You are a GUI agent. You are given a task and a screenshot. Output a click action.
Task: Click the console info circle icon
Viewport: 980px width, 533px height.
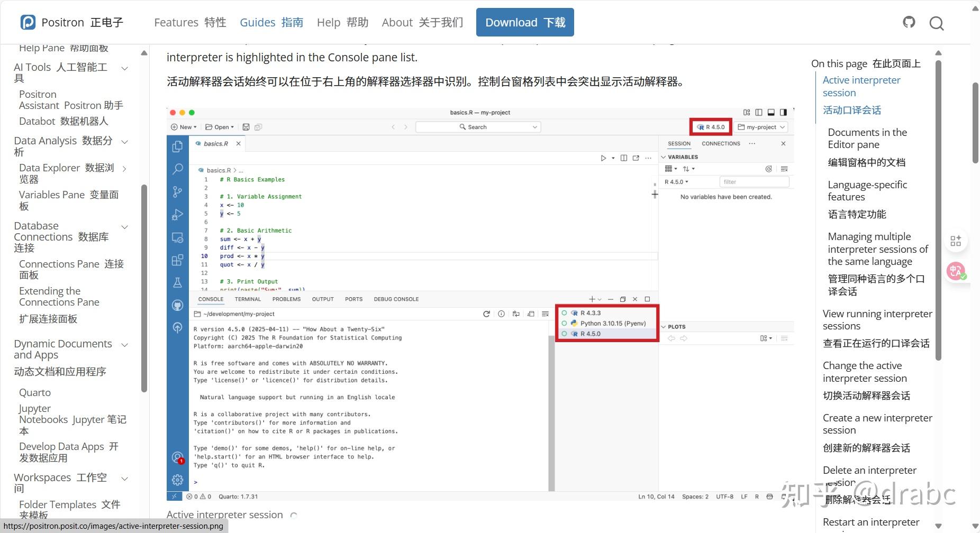coord(501,314)
